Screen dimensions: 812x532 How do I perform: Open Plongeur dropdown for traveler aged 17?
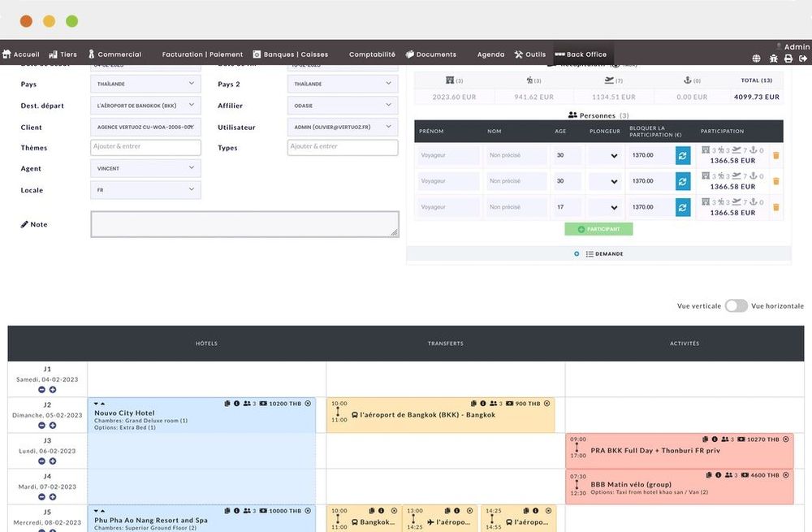[605, 207]
